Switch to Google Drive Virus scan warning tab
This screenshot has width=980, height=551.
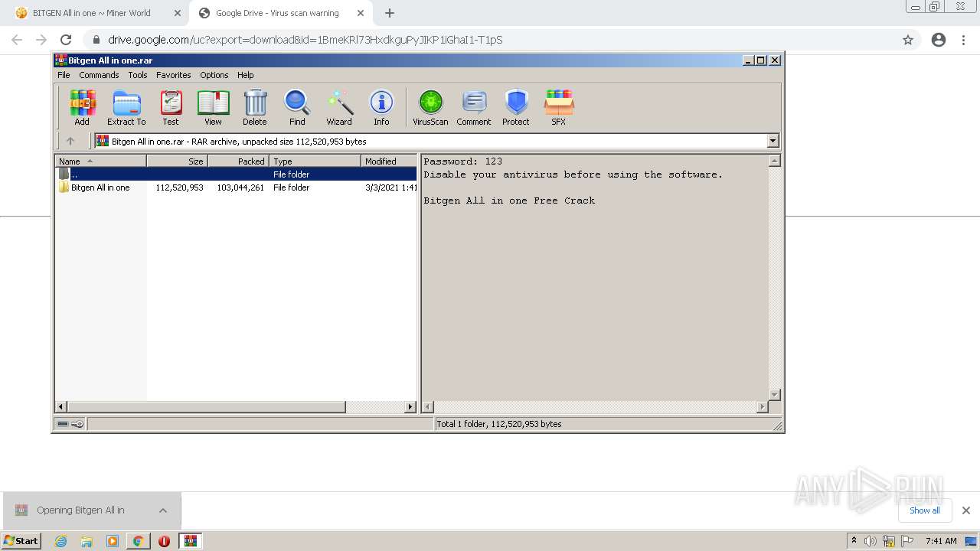277,13
